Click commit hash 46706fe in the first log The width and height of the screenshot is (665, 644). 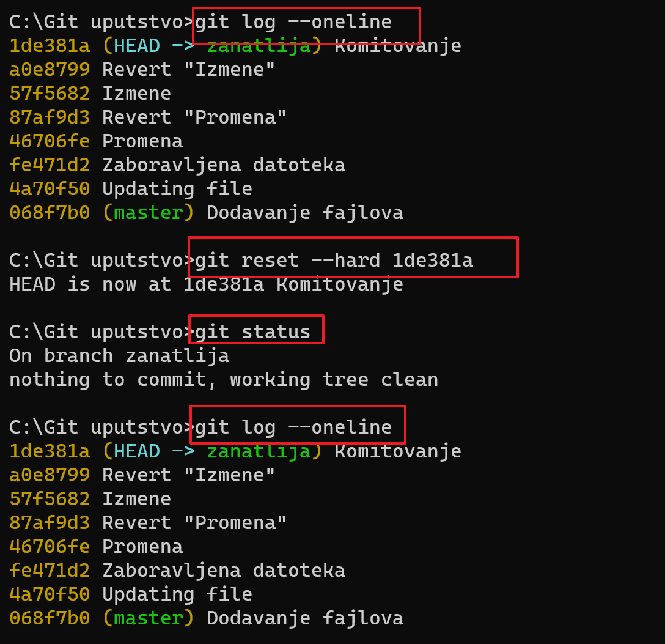[x=50, y=141]
